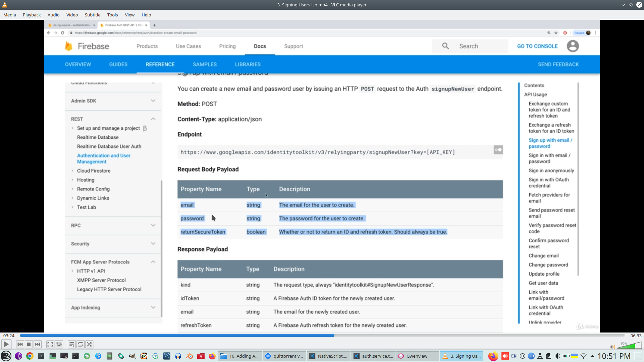Open the Playback menu
644x362 pixels.
pos(32,15)
